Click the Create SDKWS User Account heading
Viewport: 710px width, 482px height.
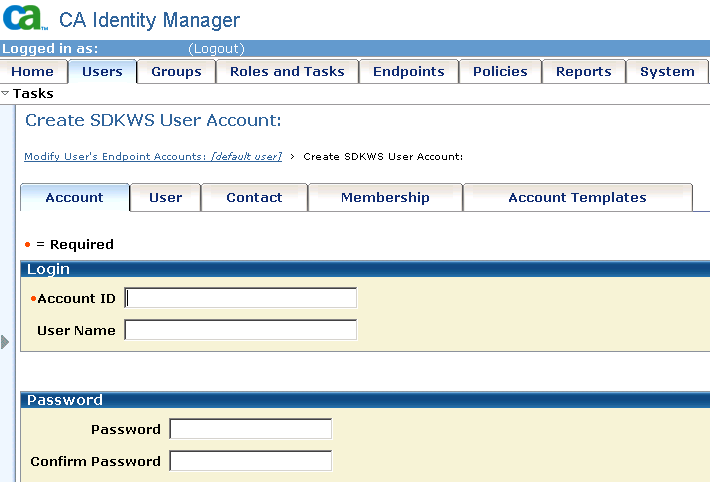pyautogui.click(x=153, y=120)
